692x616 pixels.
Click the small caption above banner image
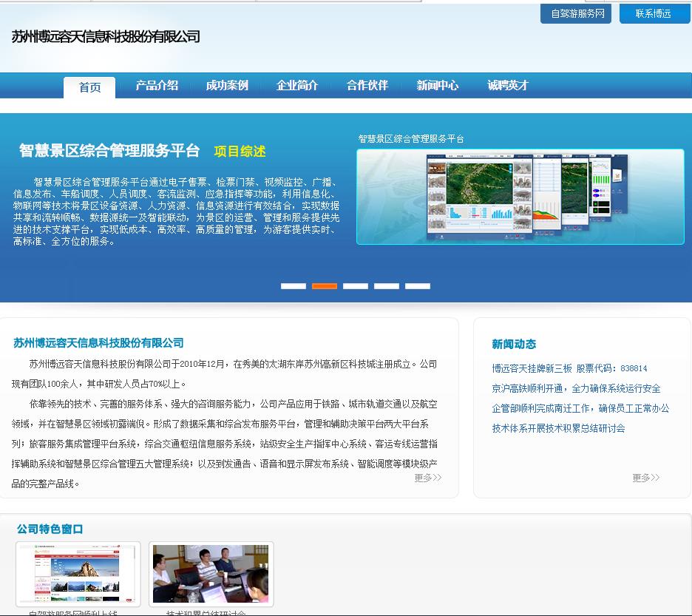(x=411, y=138)
